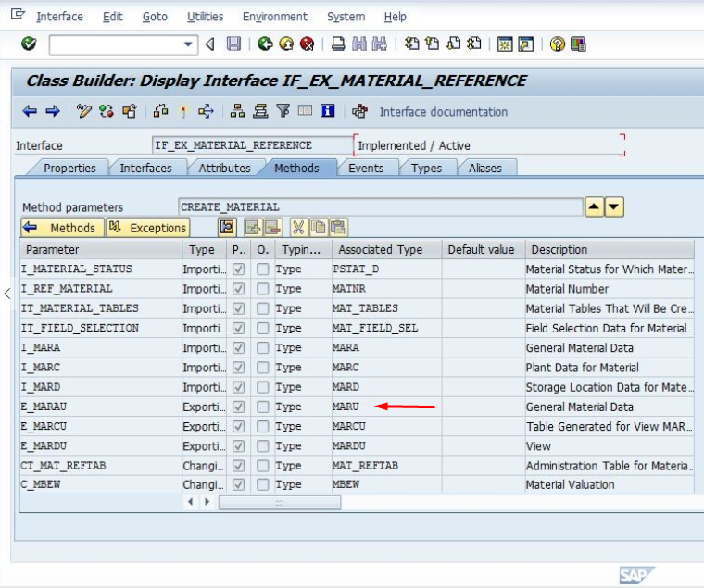This screenshot has width=704, height=588.
Task: Click the Save diskette icon
Action: (x=233, y=44)
